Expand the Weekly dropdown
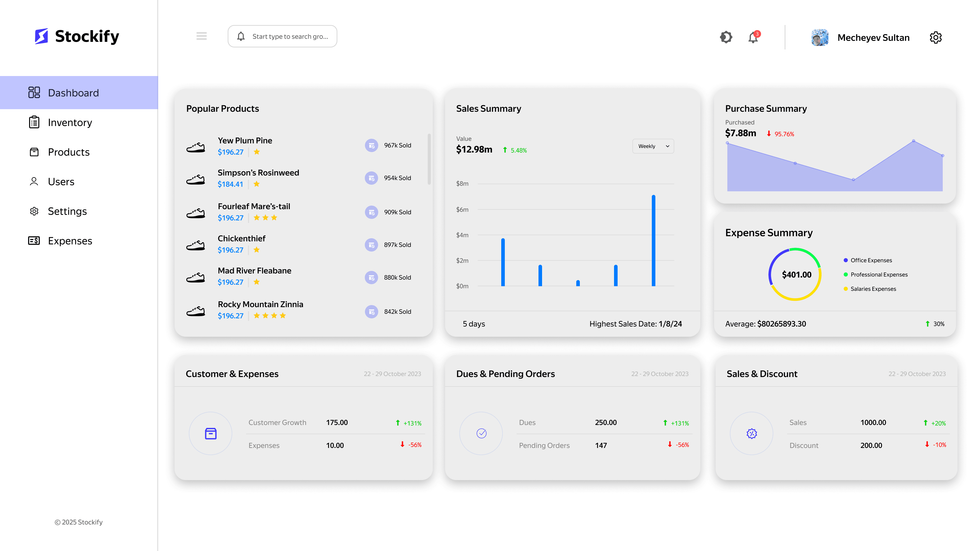Image resolution: width=980 pixels, height=551 pixels. tap(653, 146)
